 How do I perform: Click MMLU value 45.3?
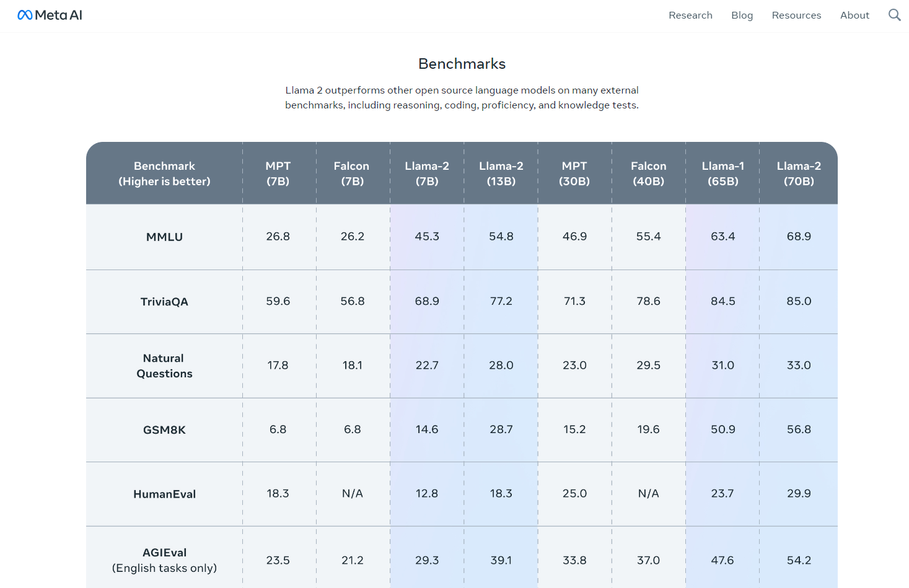[x=427, y=237]
